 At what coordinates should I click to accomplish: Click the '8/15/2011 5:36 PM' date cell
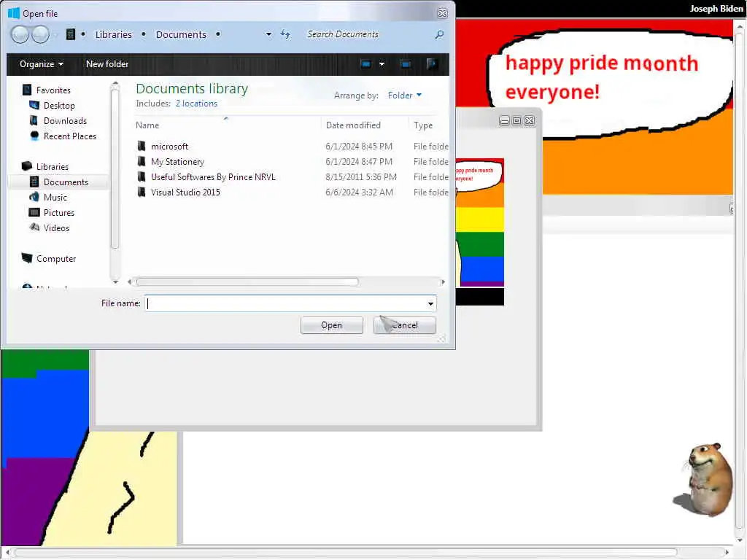point(361,176)
